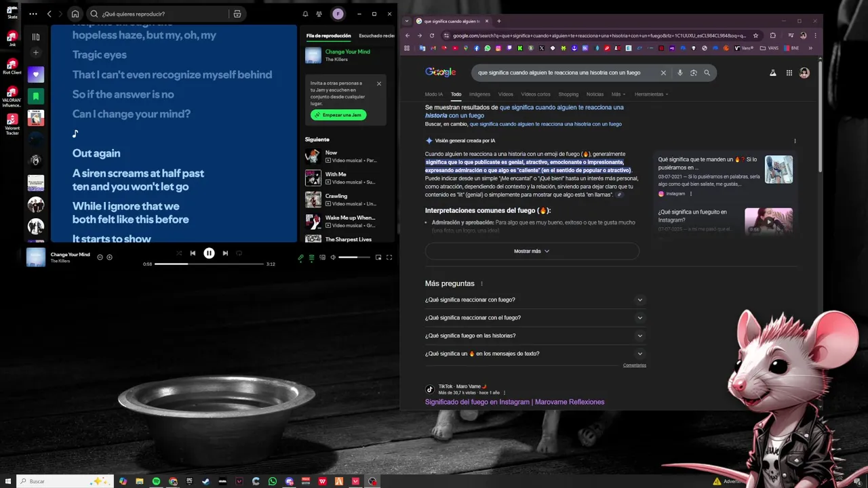The width and height of the screenshot is (868, 488).
Task: Expand Your Library in Spotify sidebar
Action: click(36, 37)
